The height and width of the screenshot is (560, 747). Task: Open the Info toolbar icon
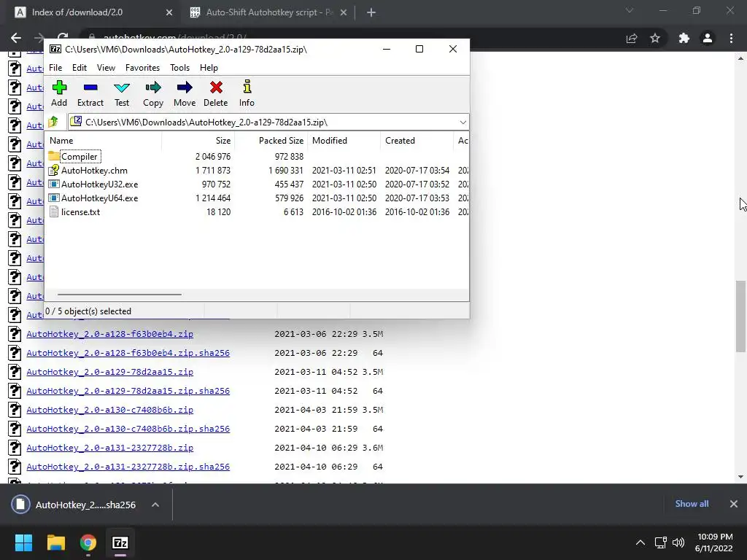pos(247,87)
